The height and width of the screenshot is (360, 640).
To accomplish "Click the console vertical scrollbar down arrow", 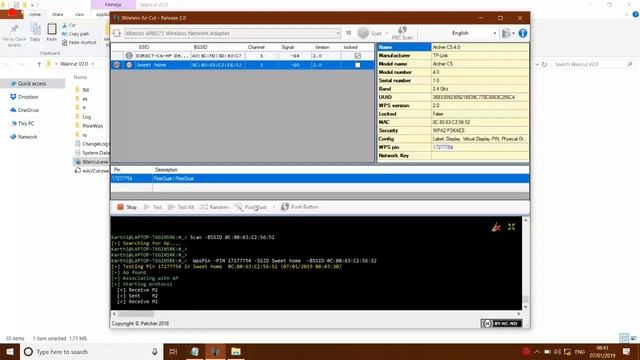I will [x=526, y=307].
